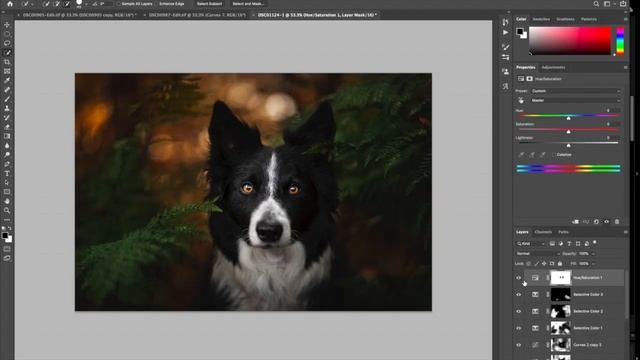Open the Preset dropdown showing Custom
This screenshot has width=640, height=360.
coord(575,91)
